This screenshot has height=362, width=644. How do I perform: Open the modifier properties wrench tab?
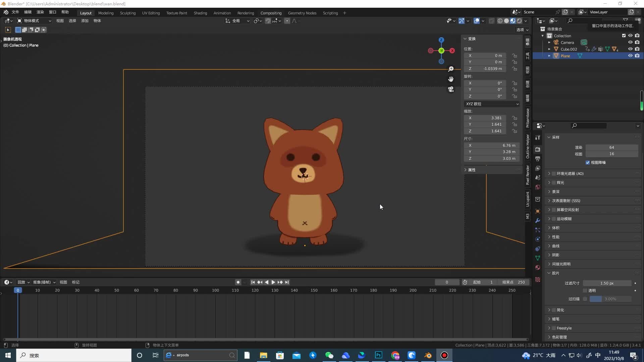[538, 221]
